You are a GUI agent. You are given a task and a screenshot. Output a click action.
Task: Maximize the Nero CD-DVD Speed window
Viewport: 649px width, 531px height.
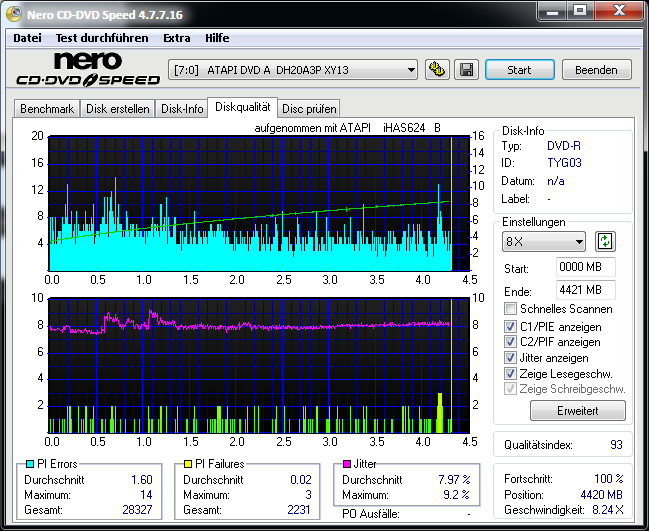[x=581, y=11]
